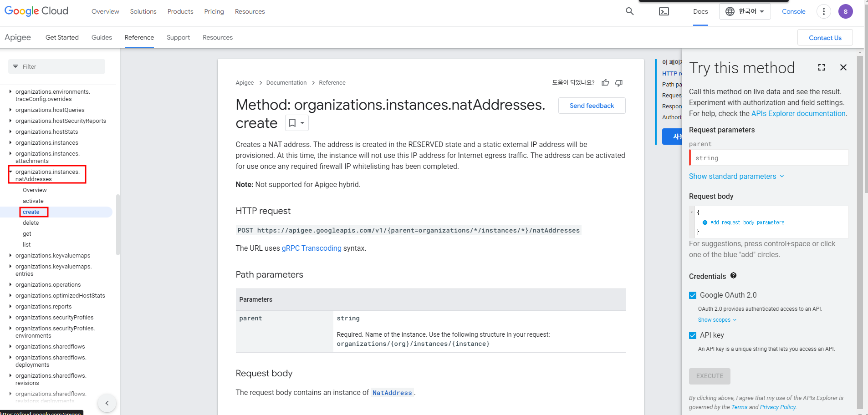Select list under natAddresses
This screenshot has width=868, height=415.
[26, 245]
